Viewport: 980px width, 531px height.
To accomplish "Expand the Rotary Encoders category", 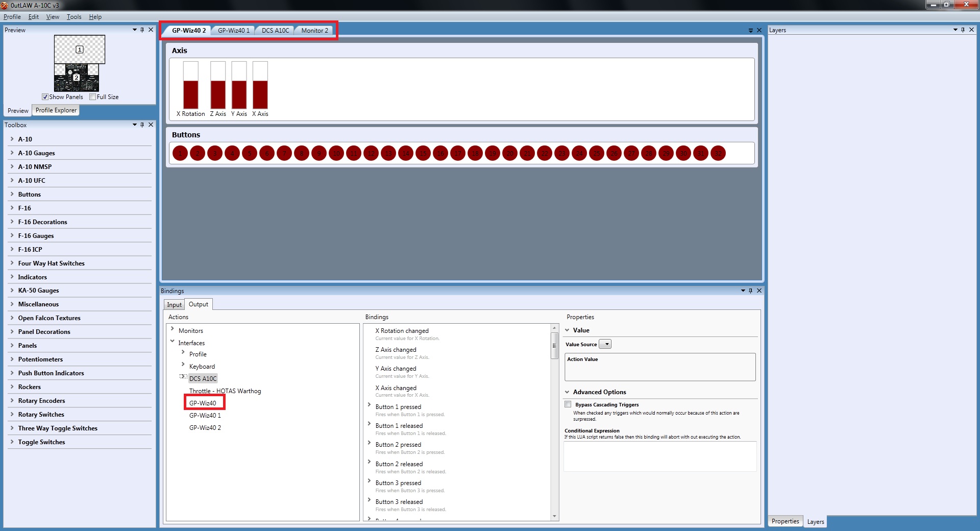I will [x=12, y=401].
